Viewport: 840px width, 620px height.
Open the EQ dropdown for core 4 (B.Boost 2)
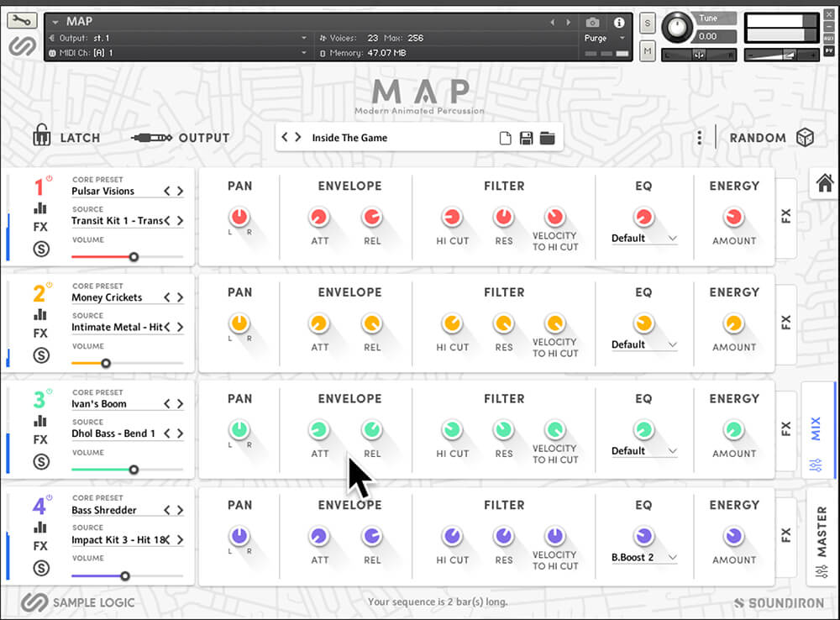tap(644, 557)
